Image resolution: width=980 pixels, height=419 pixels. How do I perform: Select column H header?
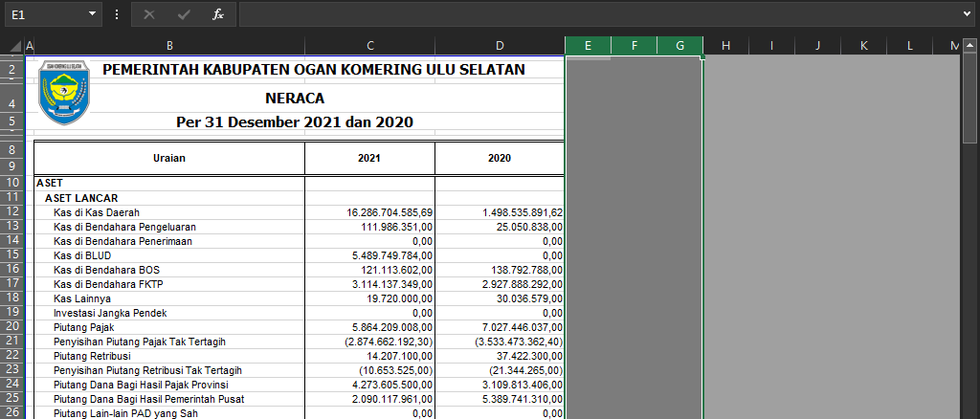coord(725,46)
